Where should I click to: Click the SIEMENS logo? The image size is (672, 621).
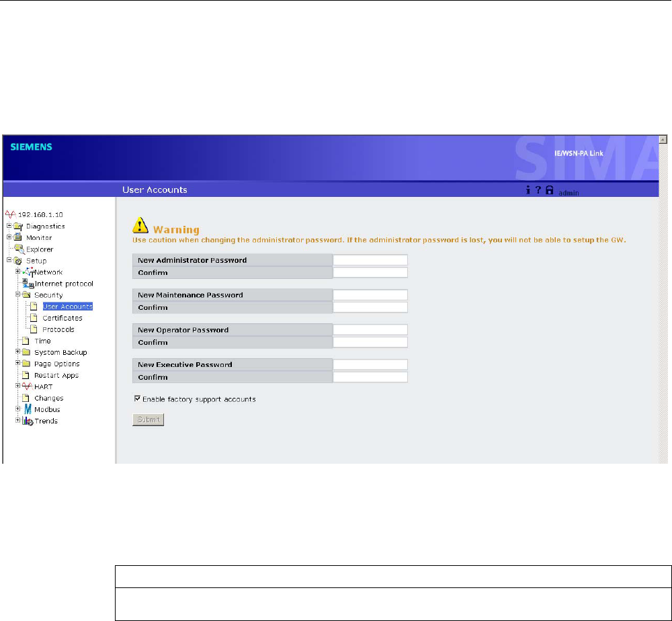click(32, 147)
